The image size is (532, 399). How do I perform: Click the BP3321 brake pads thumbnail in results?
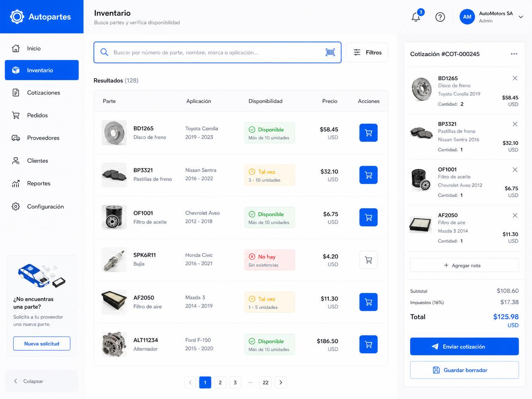[x=114, y=175]
